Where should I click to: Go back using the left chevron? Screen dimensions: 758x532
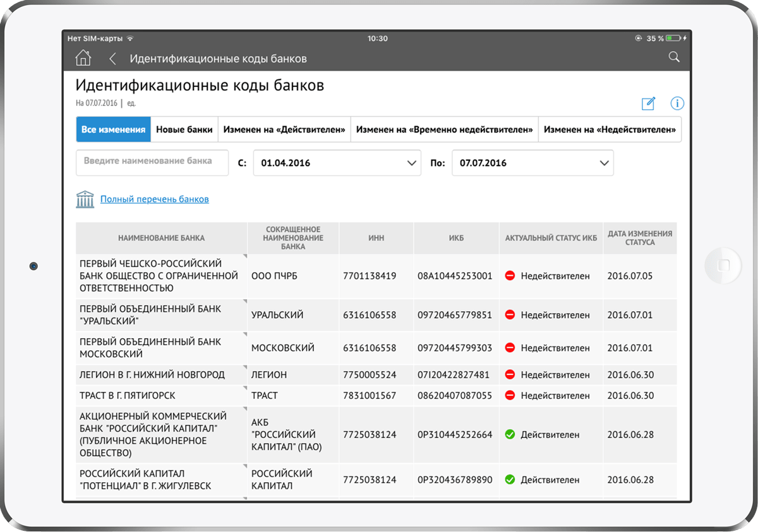click(x=112, y=59)
